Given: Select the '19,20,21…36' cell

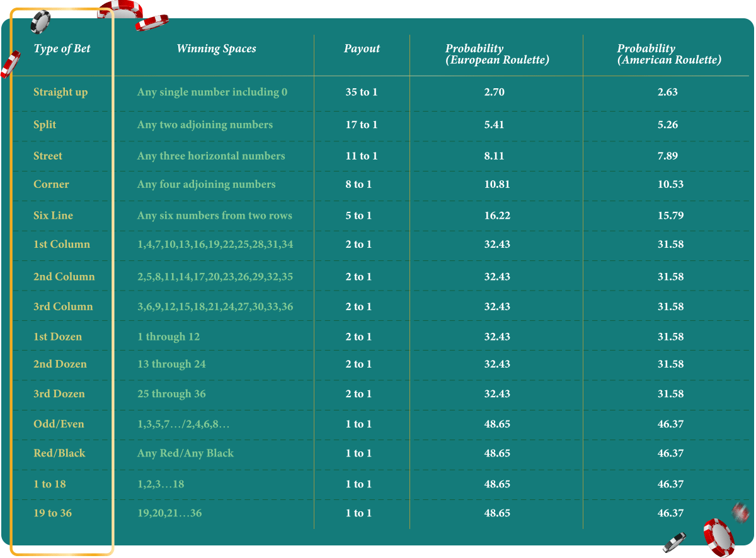Looking at the screenshot, I should tap(169, 513).
